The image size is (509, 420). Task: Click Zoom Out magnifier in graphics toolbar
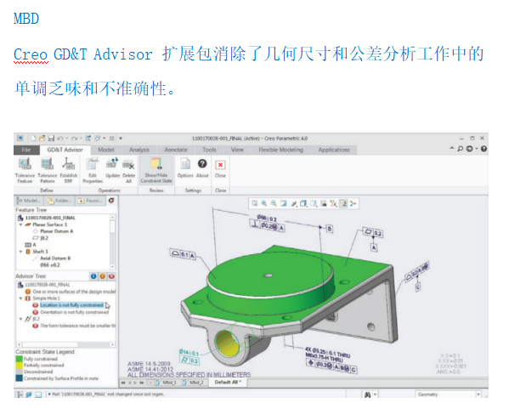coord(274,203)
